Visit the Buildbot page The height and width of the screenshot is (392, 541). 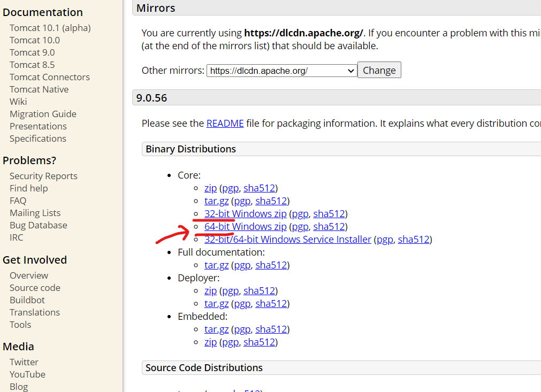pos(27,300)
